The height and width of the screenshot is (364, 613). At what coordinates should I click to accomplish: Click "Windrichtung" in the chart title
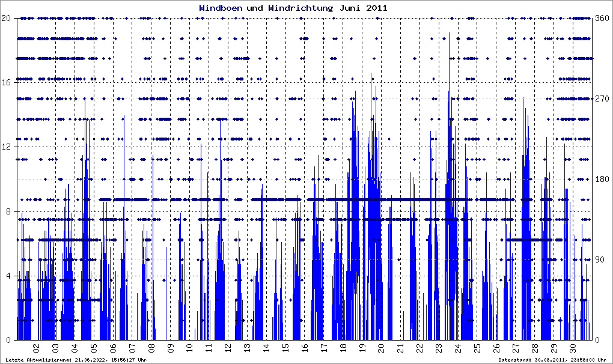pyautogui.click(x=299, y=8)
